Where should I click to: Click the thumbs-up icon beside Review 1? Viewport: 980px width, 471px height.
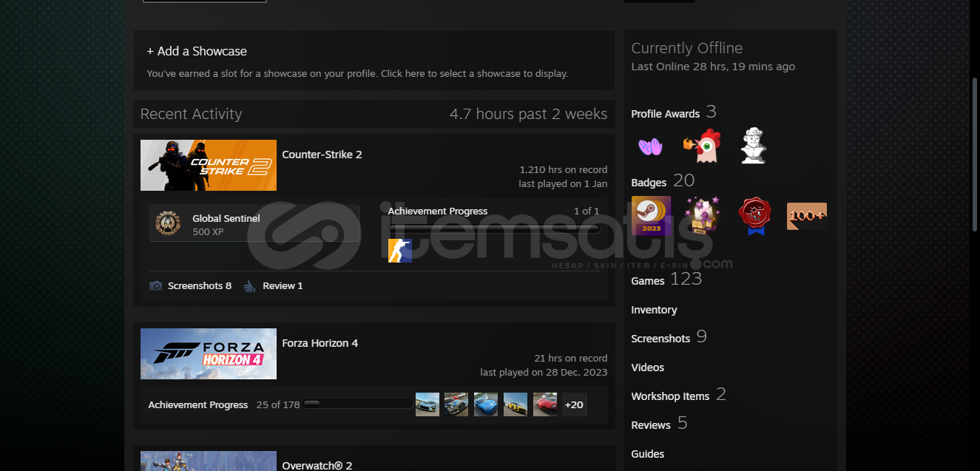pyautogui.click(x=249, y=286)
